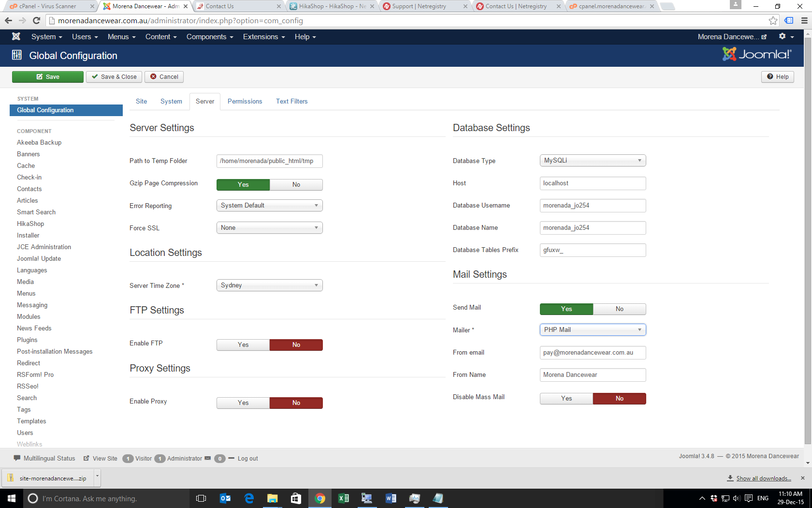Set Gzip Page Compression to No
Image resolution: width=812 pixels, height=508 pixels.
pyautogui.click(x=296, y=185)
